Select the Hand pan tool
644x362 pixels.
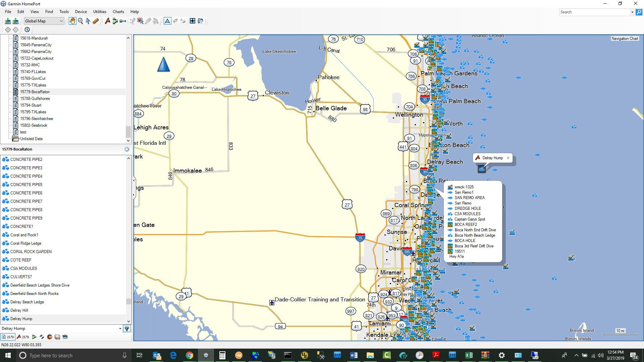(x=72, y=21)
